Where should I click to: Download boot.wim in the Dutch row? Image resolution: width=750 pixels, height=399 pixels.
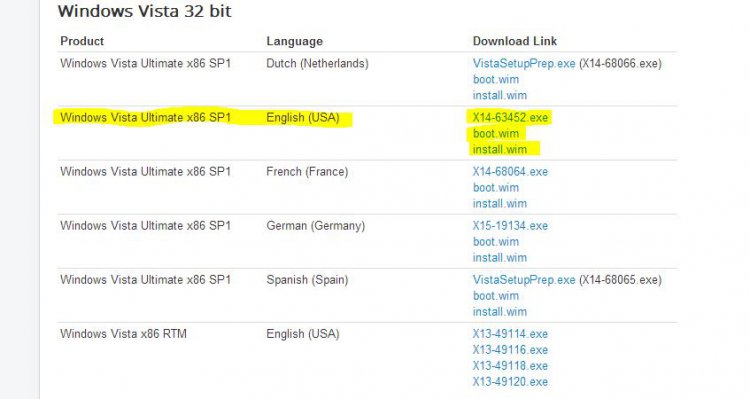496,79
